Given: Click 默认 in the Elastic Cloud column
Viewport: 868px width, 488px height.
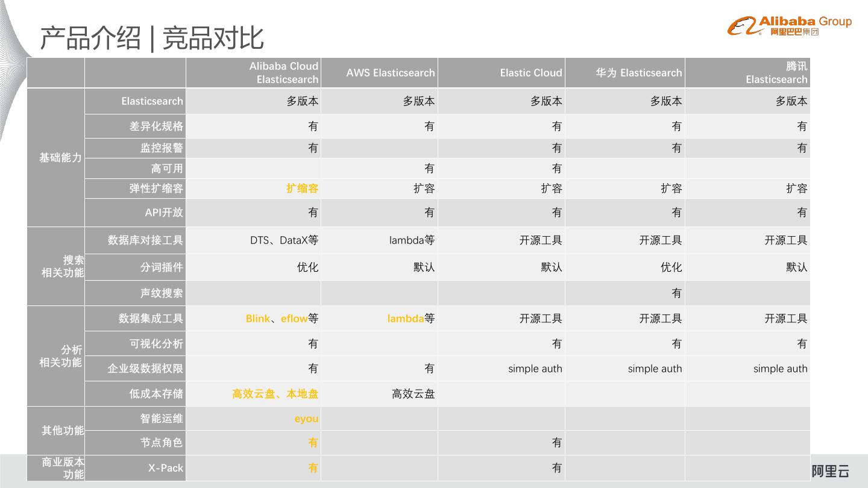Looking at the screenshot, I should pyautogui.click(x=552, y=267).
